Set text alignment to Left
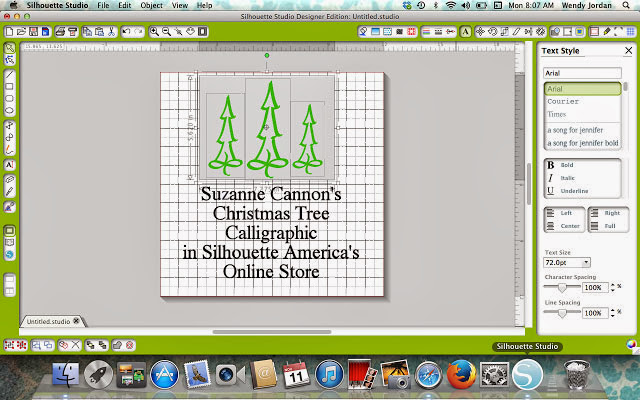Viewport: 640px width, 400px height. pos(564,213)
